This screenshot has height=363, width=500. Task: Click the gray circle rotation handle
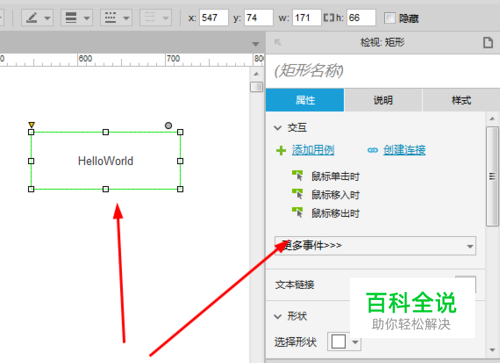(168, 125)
